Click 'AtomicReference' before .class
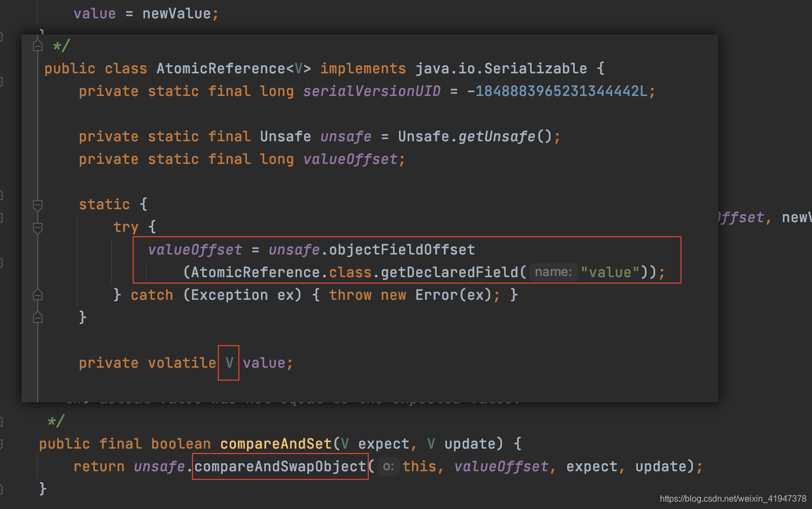Screen dimensions: 812x509 pyautogui.click(x=256, y=272)
